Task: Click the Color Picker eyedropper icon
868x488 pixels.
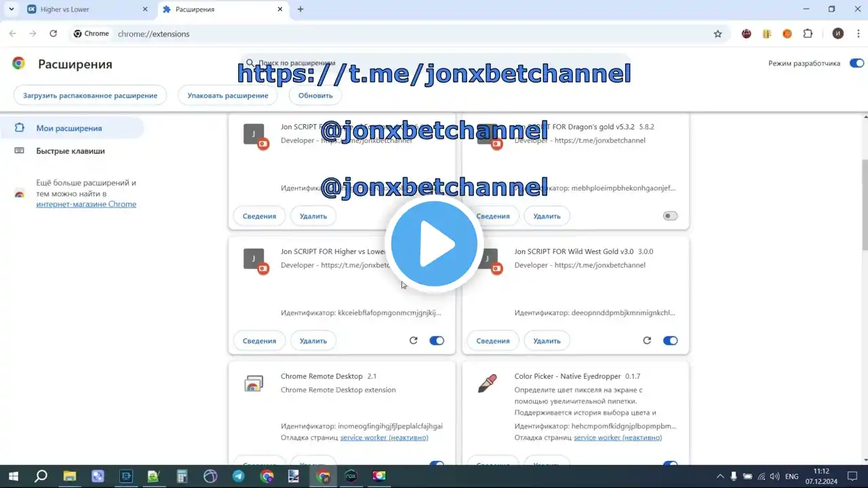Action: (487, 384)
